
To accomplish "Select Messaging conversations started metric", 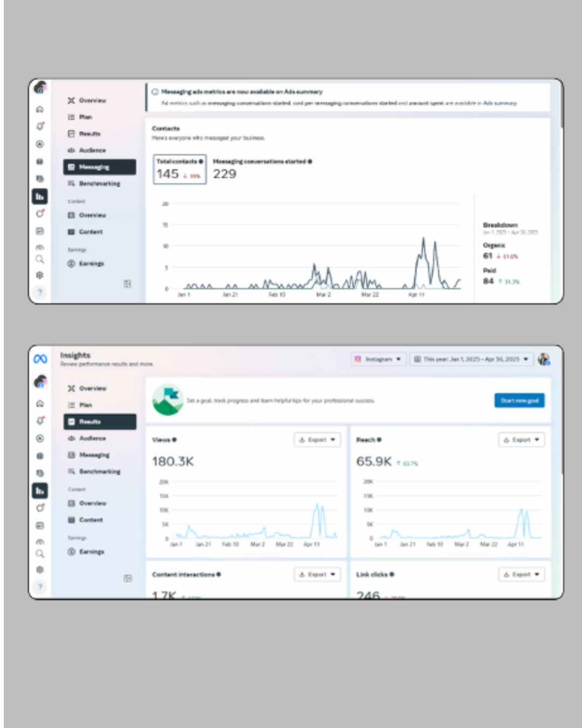I will [x=262, y=169].
